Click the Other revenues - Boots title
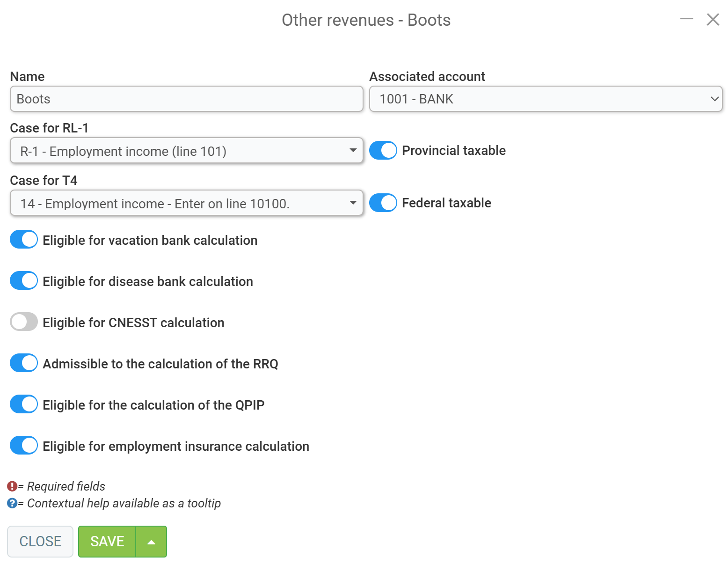The image size is (728, 565). (366, 20)
